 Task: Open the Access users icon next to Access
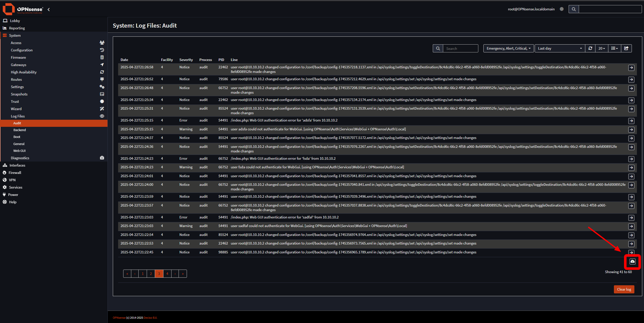[x=102, y=42]
